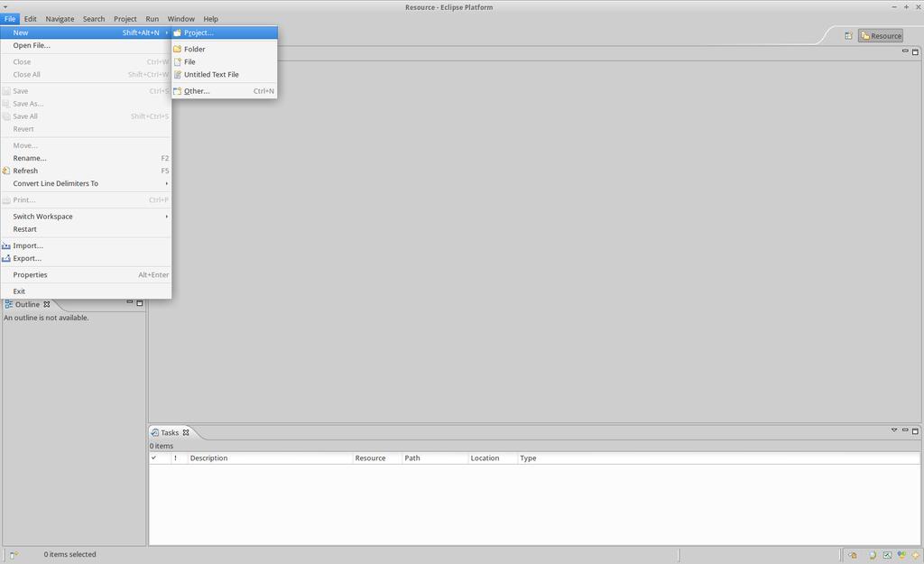The height and width of the screenshot is (564, 924).
Task: Open the Search menu
Action: (x=94, y=19)
